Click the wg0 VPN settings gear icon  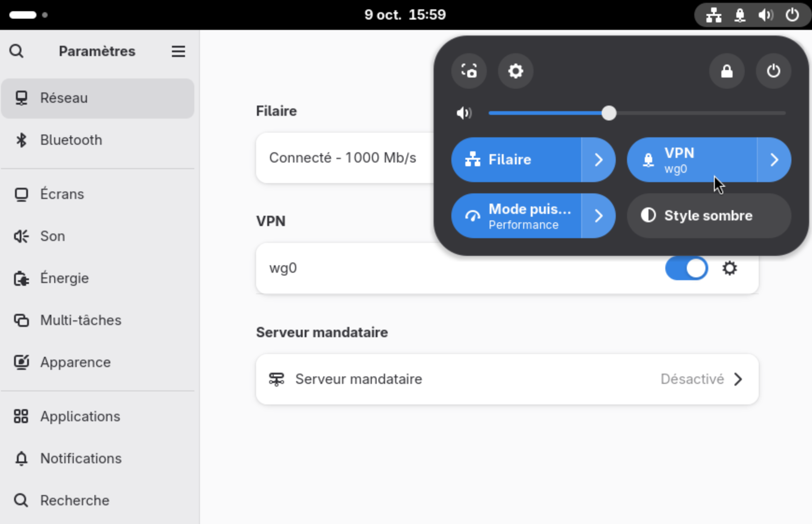[729, 269]
